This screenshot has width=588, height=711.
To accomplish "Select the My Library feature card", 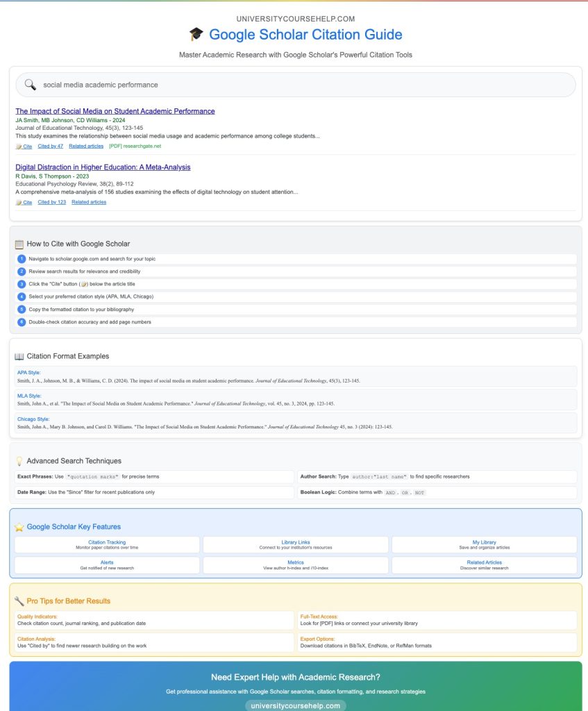I will tap(484, 544).
